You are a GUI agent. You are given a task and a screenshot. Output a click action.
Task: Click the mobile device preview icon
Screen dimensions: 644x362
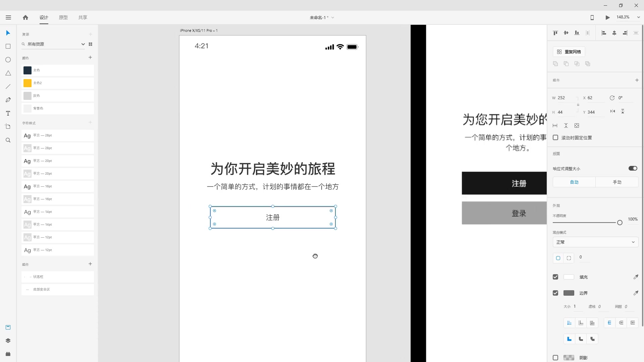592,17
